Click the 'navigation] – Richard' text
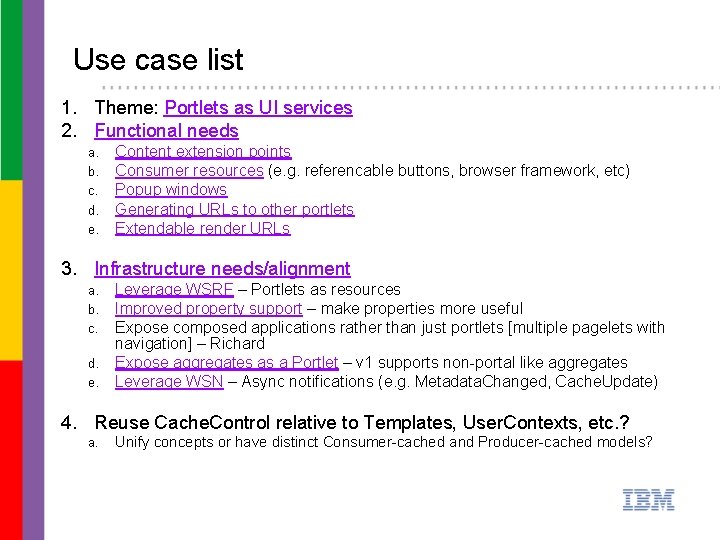 [x=190, y=343]
